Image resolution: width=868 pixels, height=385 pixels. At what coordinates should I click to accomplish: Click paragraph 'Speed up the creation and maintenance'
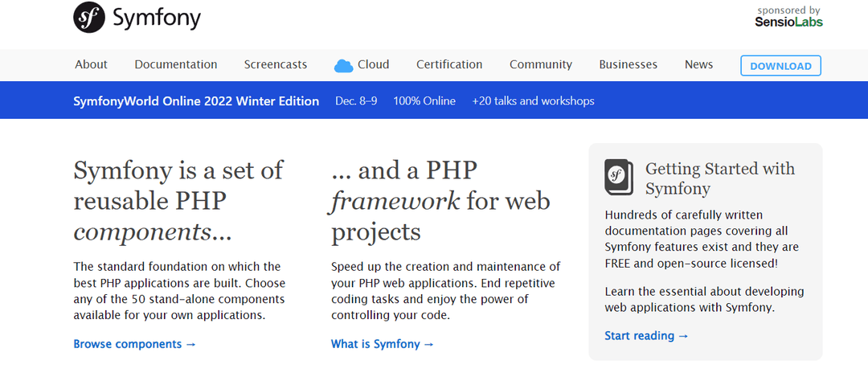[x=446, y=291]
